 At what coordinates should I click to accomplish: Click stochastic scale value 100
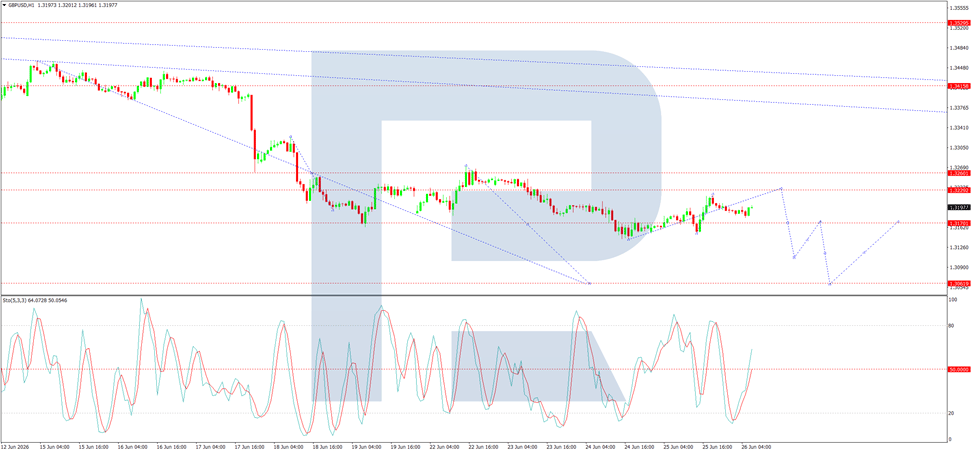click(x=954, y=300)
